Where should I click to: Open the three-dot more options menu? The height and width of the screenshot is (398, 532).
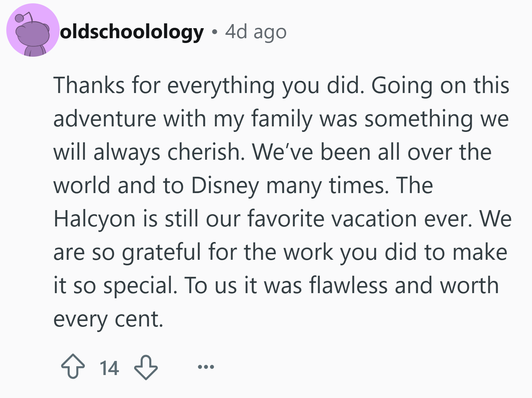tap(206, 367)
